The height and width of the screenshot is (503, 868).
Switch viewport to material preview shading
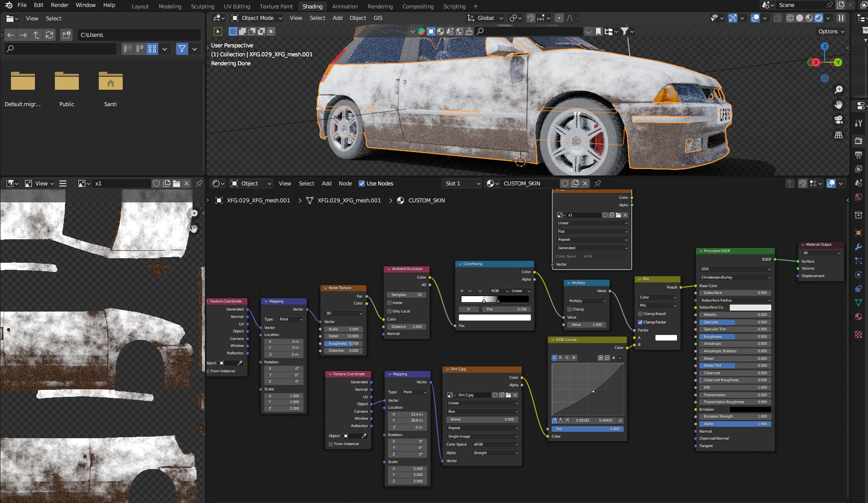click(x=809, y=18)
